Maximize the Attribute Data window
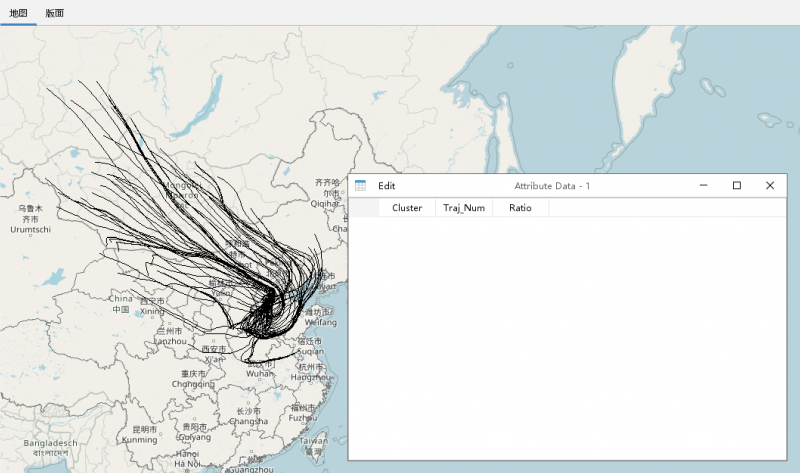800x473 pixels. coord(737,186)
